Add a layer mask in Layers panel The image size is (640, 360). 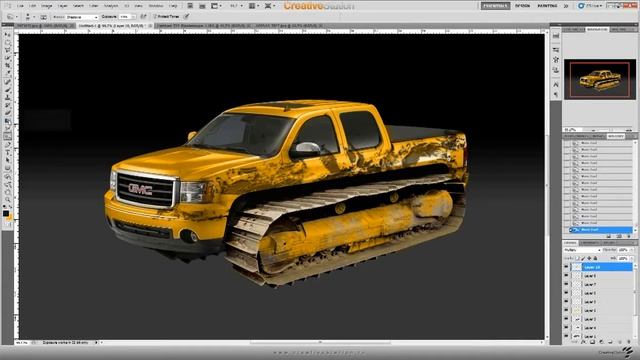[x=592, y=341]
